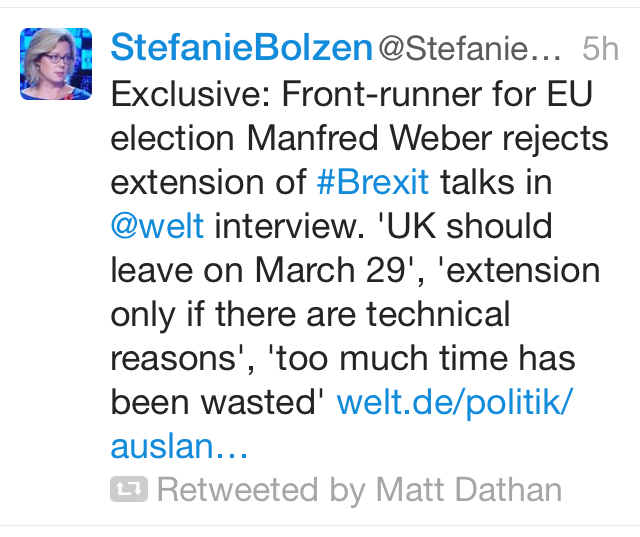Click the truncated auslan… link portion
The image size is (640, 537).
tap(179, 446)
